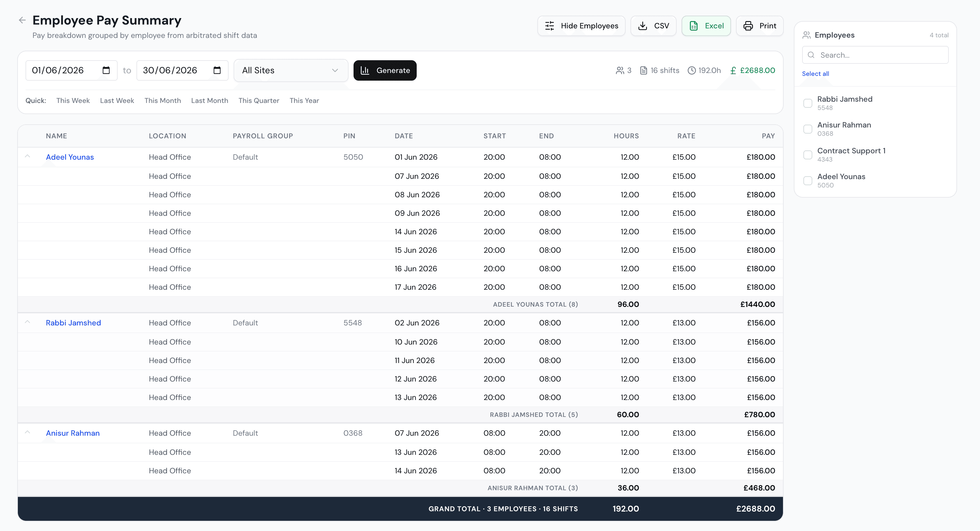Screen dimensions: 980x531
Task: Click the Employees panel people icon
Action: point(807,35)
